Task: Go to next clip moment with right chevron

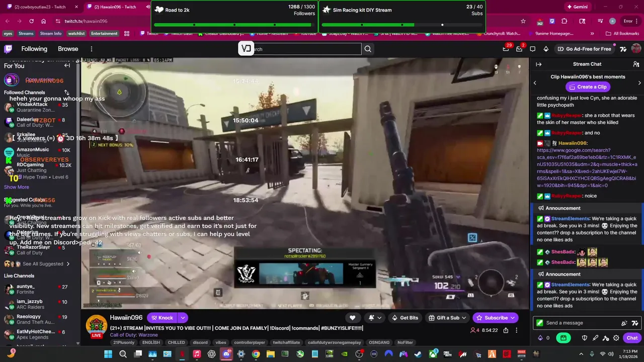Action: click(639, 83)
